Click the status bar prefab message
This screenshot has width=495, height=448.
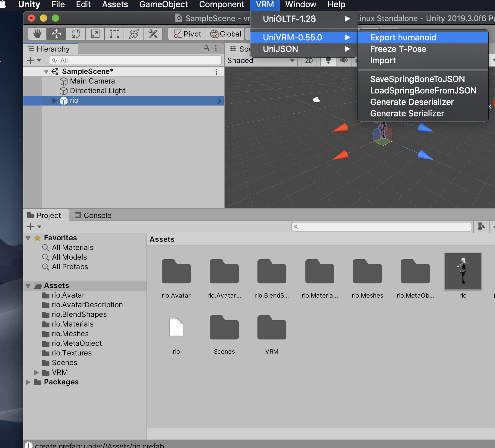99,445
